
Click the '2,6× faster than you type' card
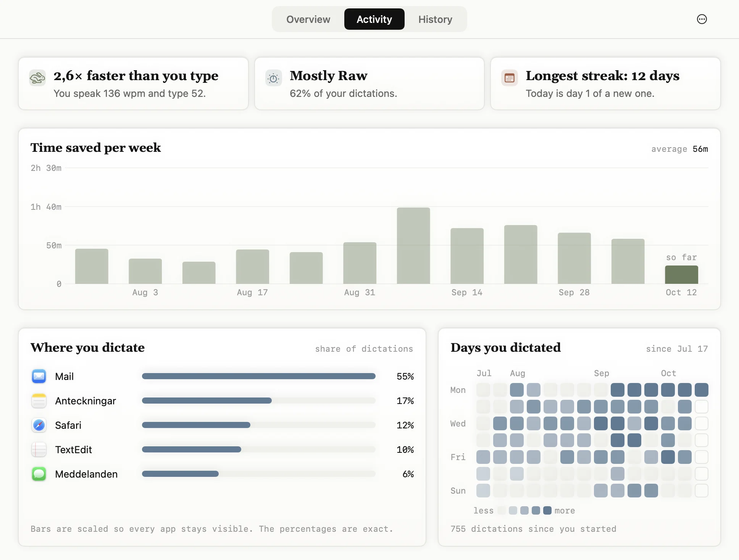pos(133,84)
